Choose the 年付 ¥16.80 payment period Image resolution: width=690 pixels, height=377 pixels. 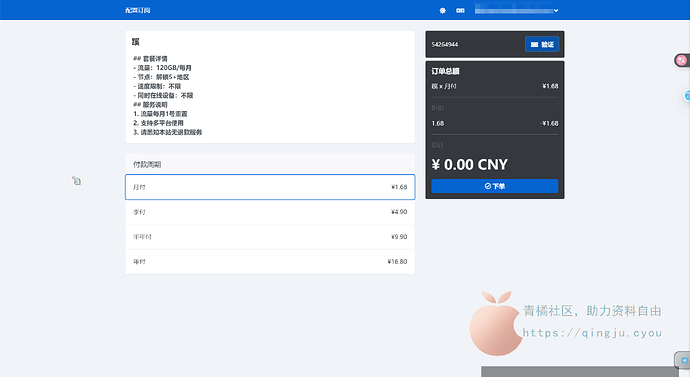(270, 262)
